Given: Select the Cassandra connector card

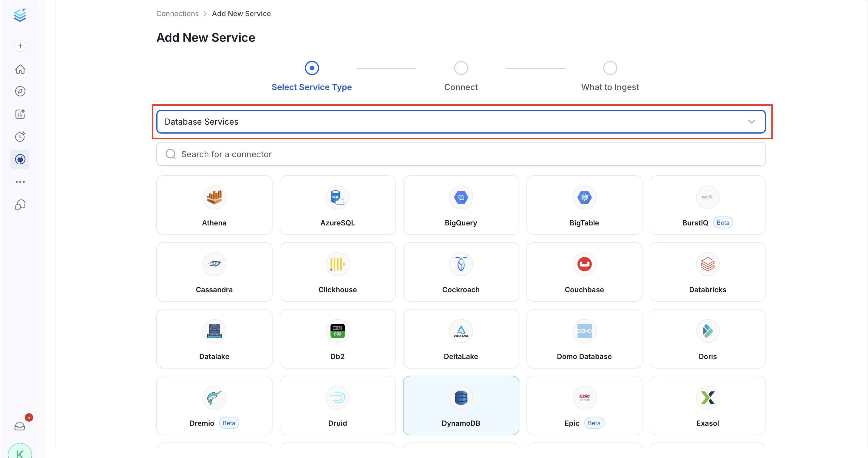Looking at the screenshot, I should point(214,272).
